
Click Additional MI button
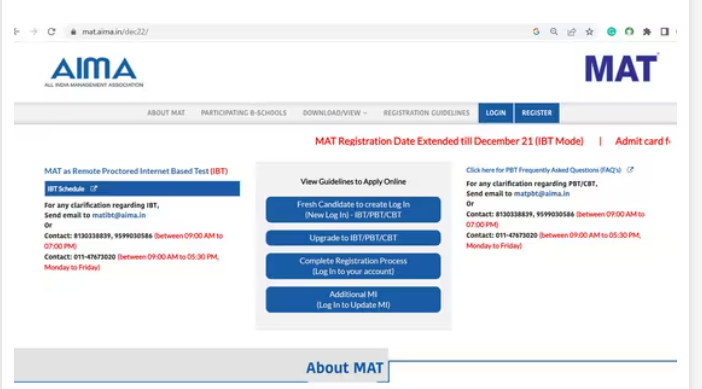353,299
